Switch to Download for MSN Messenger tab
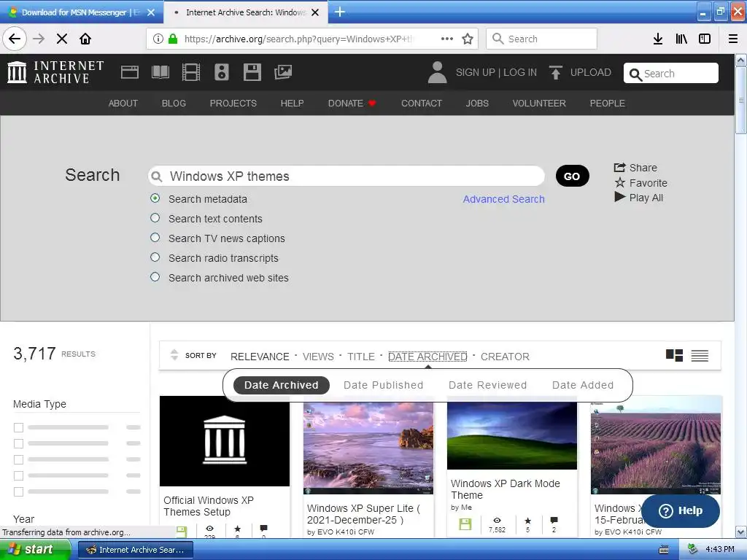Viewport: 747px width, 560px height. click(x=81, y=12)
